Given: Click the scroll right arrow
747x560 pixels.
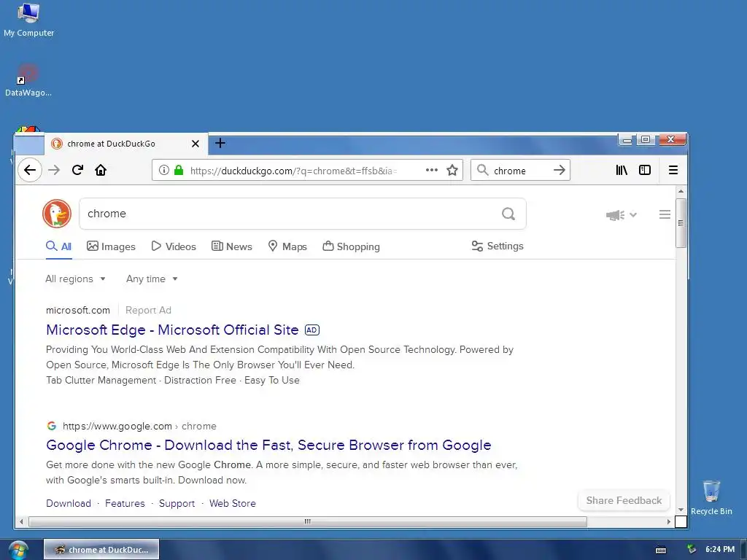Looking at the screenshot, I should click(x=669, y=521).
